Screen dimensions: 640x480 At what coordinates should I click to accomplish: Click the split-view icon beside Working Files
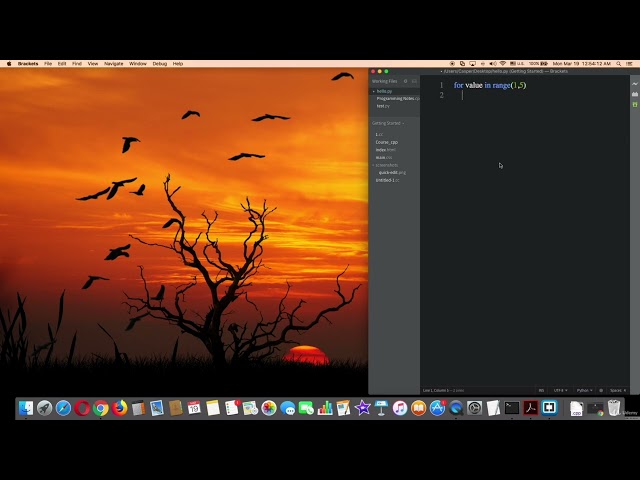tap(414, 81)
